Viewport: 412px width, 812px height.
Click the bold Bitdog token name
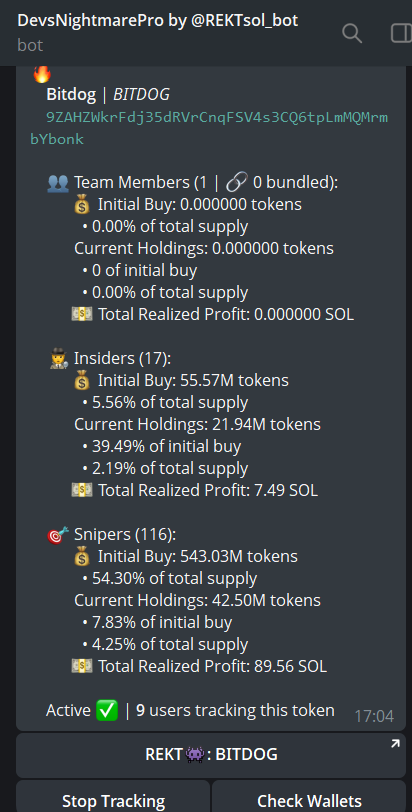[x=71, y=95]
